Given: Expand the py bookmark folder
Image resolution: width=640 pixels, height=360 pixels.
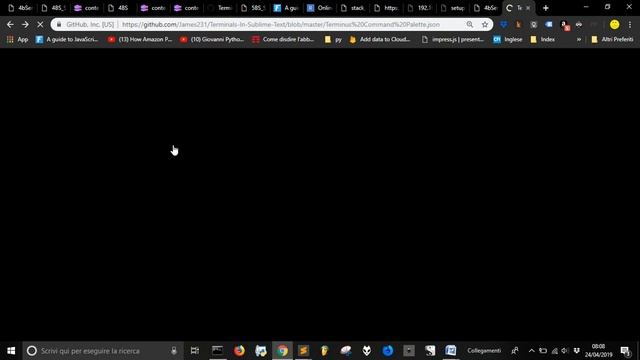Looking at the screenshot, I should pyautogui.click(x=333, y=39).
